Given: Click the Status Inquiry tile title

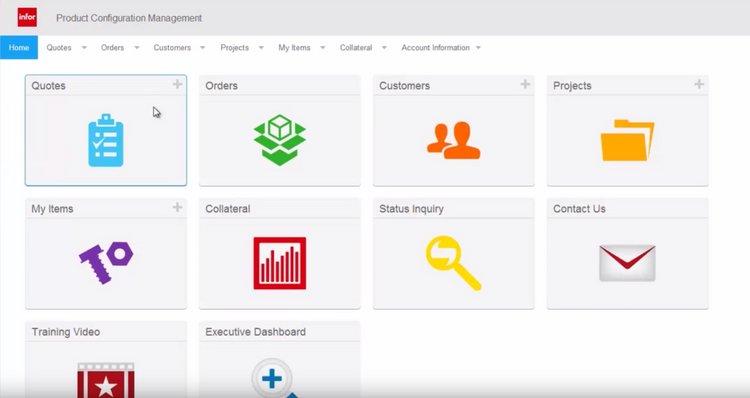Looking at the screenshot, I should click(x=411, y=209).
